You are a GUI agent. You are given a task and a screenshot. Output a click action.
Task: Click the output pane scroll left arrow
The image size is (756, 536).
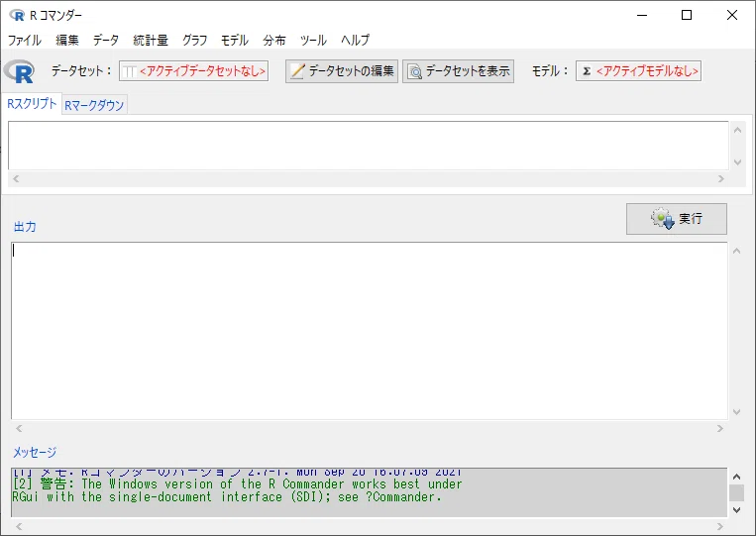tap(19, 429)
